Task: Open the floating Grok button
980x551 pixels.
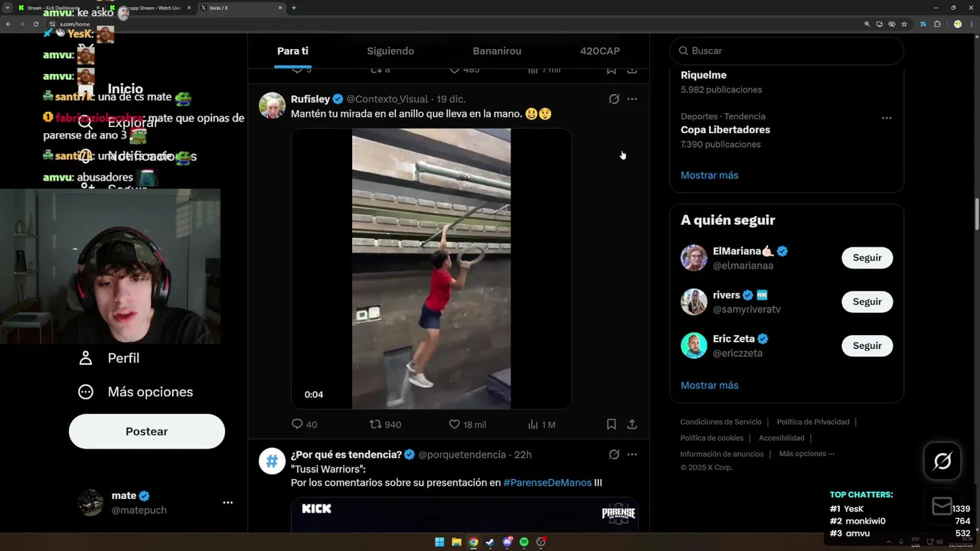Action: pos(942,461)
